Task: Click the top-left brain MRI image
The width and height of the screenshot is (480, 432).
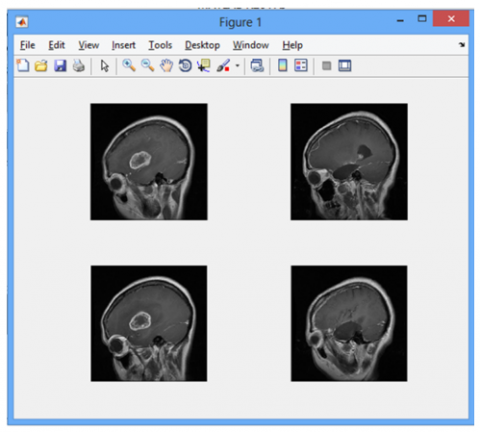Action: 149,162
